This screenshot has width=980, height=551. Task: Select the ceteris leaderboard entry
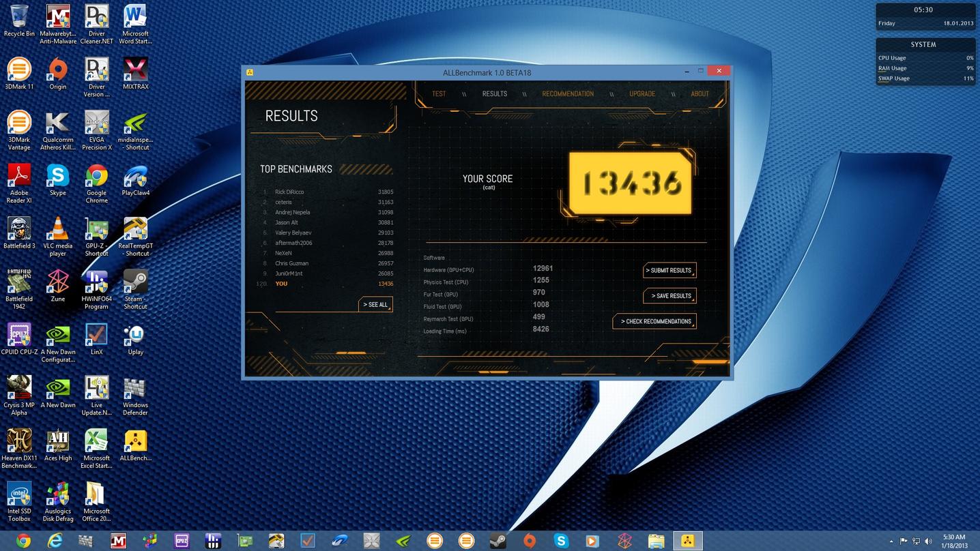coord(328,203)
